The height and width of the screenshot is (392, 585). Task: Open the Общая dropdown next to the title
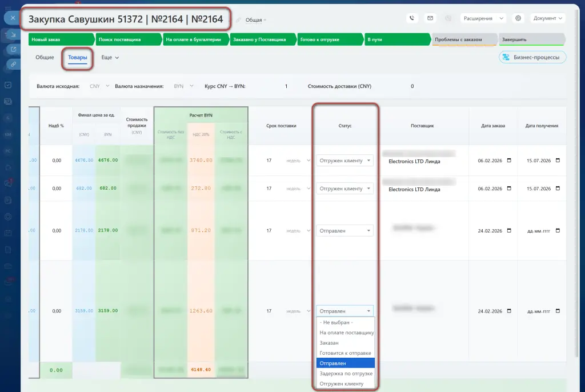click(256, 20)
